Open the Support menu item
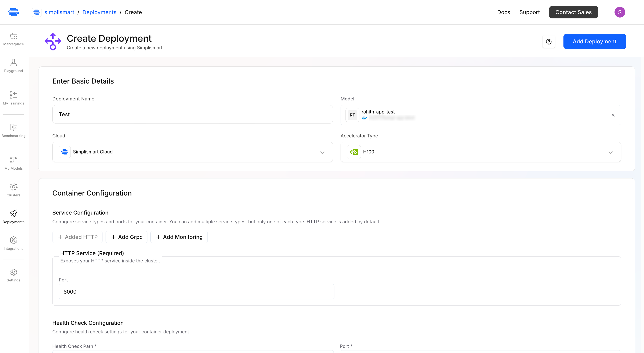Image resolution: width=644 pixels, height=353 pixels. pos(529,12)
